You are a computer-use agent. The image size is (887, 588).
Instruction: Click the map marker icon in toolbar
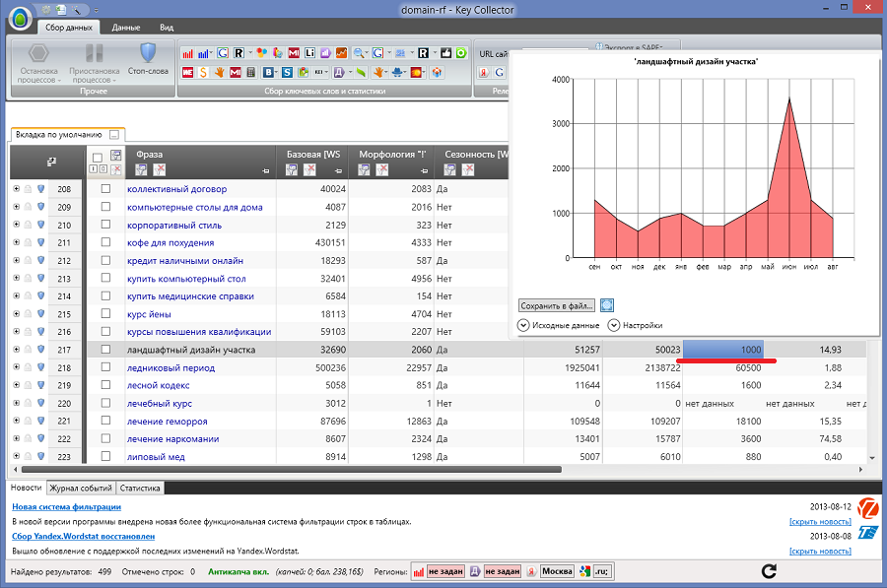pos(304,72)
